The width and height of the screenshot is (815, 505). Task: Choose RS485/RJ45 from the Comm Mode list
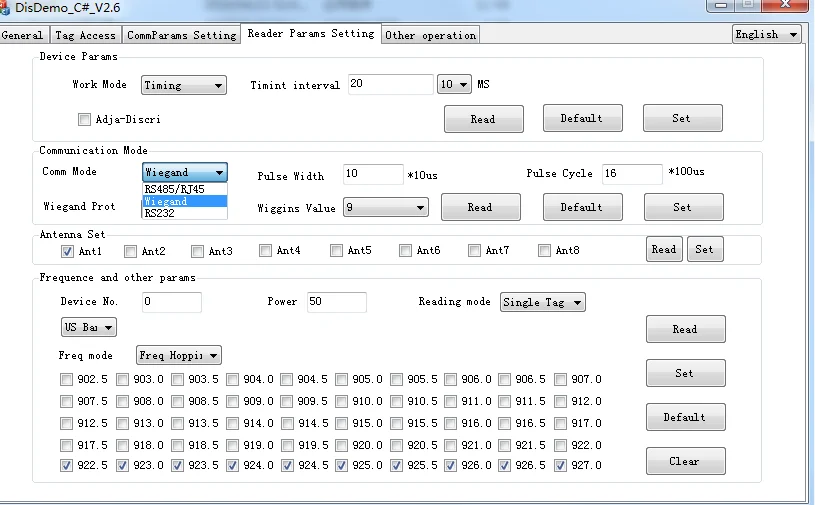[185, 189]
